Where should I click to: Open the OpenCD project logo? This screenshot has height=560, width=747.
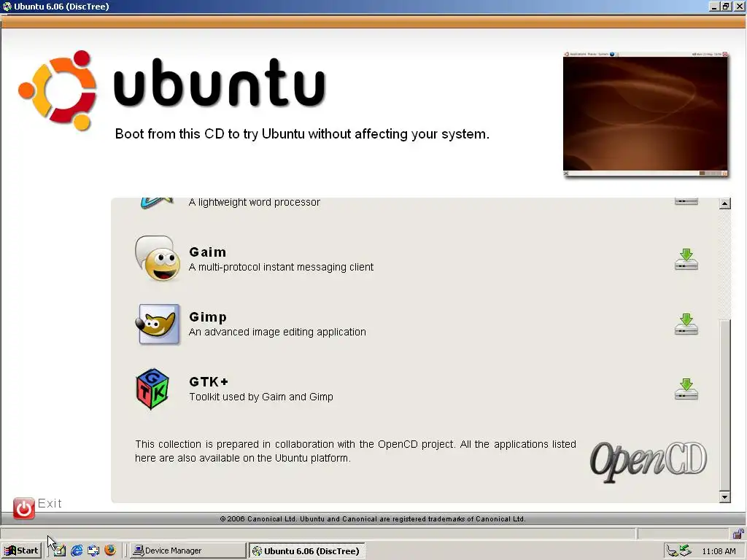click(648, 461)
